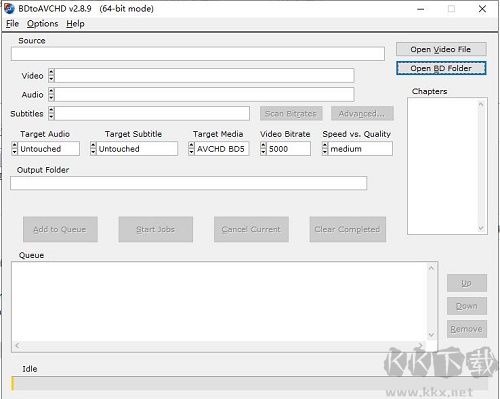
Task: Click the Target Audio Untouched field
Action: tap(49, 149)
